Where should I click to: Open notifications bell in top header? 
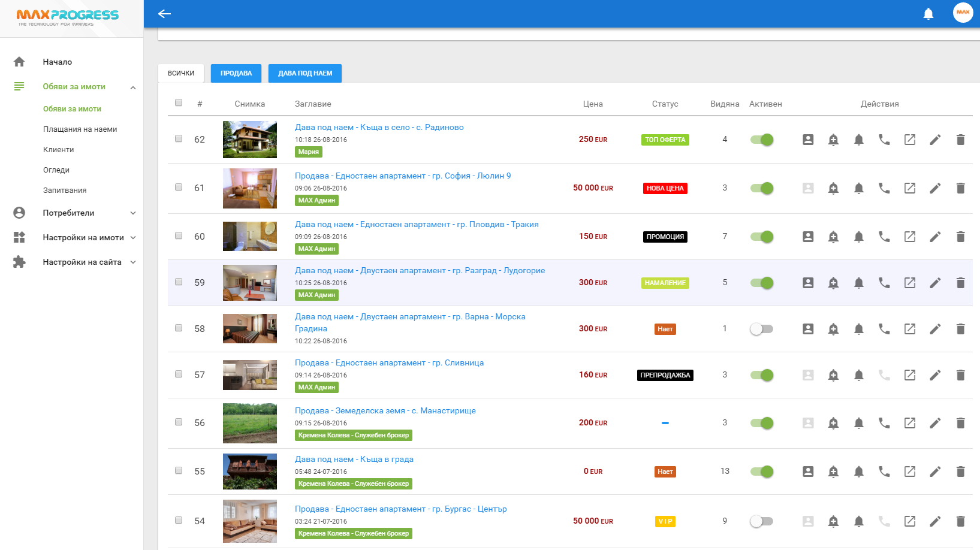928,14
